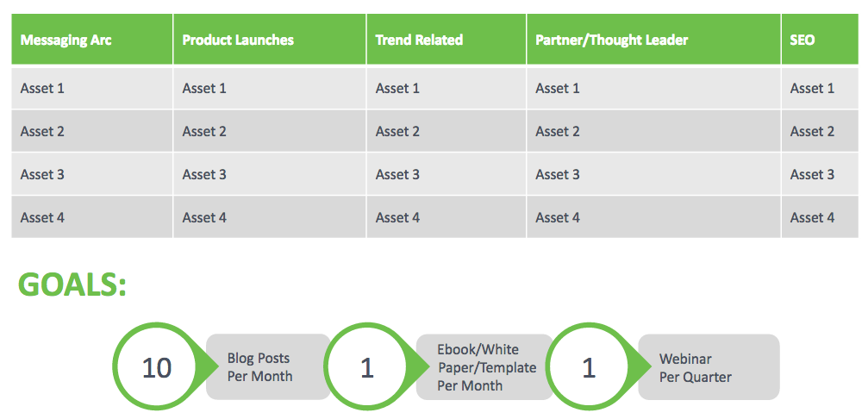Click the number 1 circle before Ebook/White Paper label

point(366,367)
